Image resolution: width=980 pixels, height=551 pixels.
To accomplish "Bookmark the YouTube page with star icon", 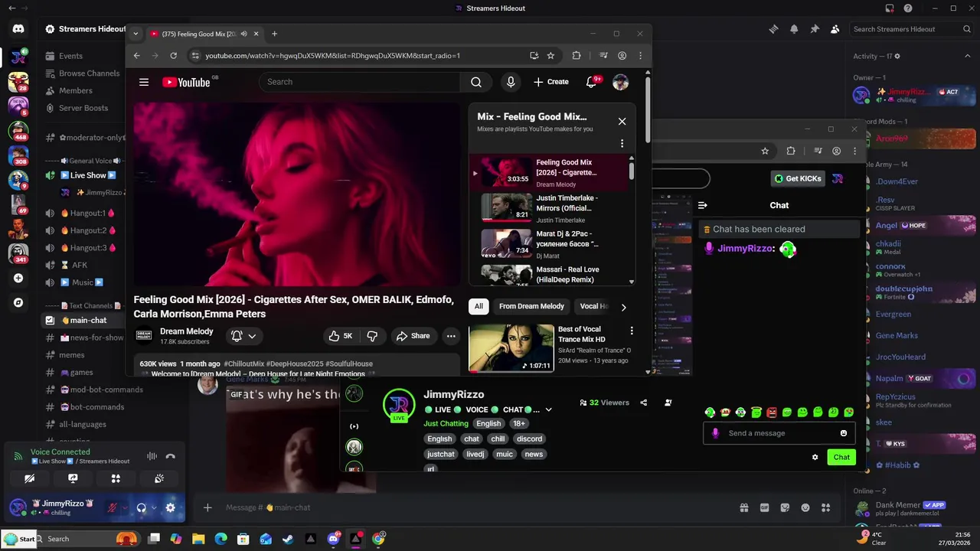I will click(550, 55).
